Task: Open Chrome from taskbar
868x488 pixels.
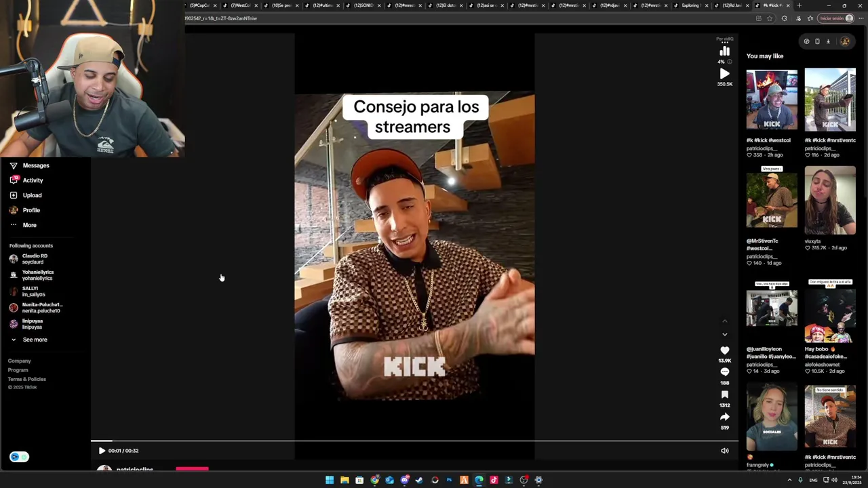Action: (374, 480)
